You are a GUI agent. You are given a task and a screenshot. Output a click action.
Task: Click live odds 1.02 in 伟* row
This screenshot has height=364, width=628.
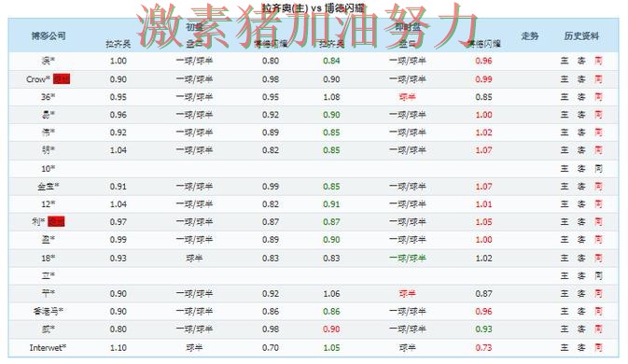click(483, 133)
